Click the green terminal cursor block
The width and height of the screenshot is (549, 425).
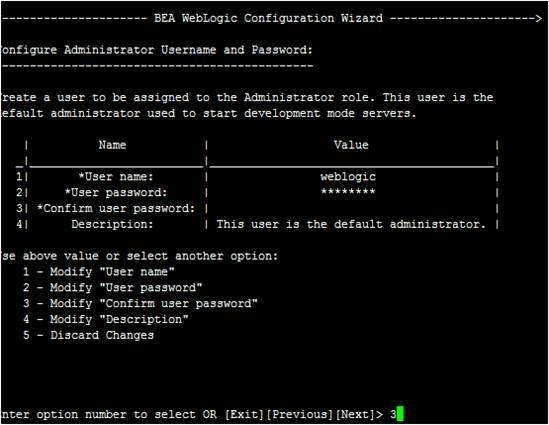[400, 414]
